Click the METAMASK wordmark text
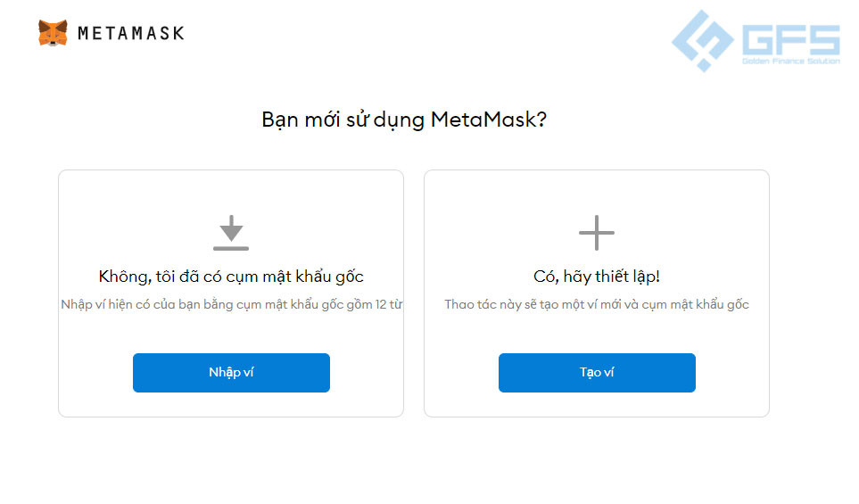The height and width of the screenshot is (504, 859). (x=131, y=33)
